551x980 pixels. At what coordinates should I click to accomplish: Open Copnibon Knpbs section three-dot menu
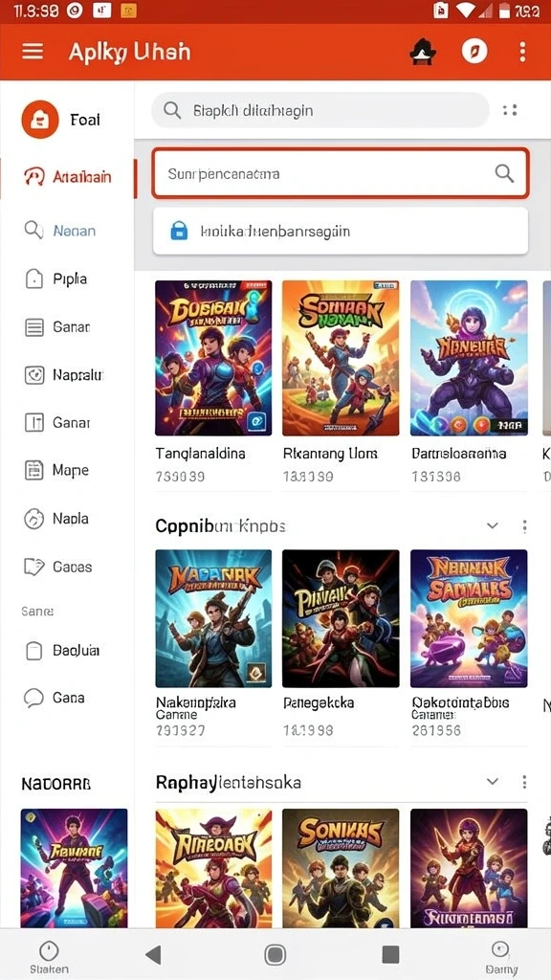click(x=525, y=526)
